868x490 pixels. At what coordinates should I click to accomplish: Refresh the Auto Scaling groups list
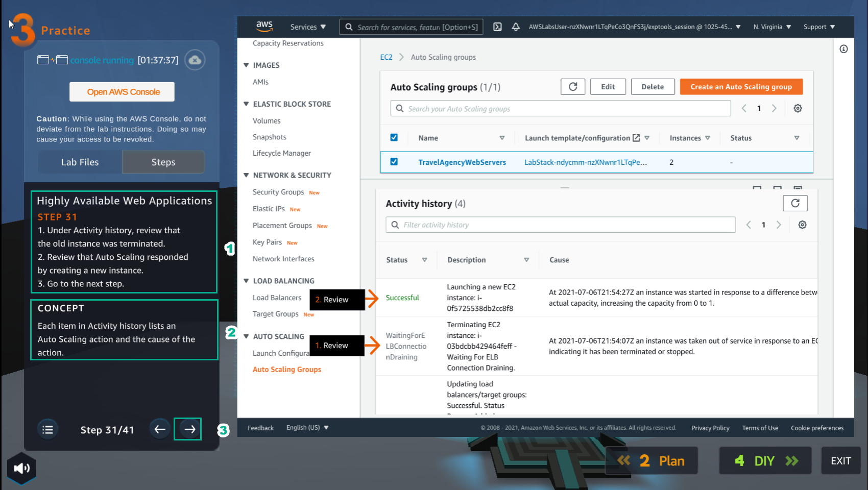pyautogui.click(x=573, y=87)
